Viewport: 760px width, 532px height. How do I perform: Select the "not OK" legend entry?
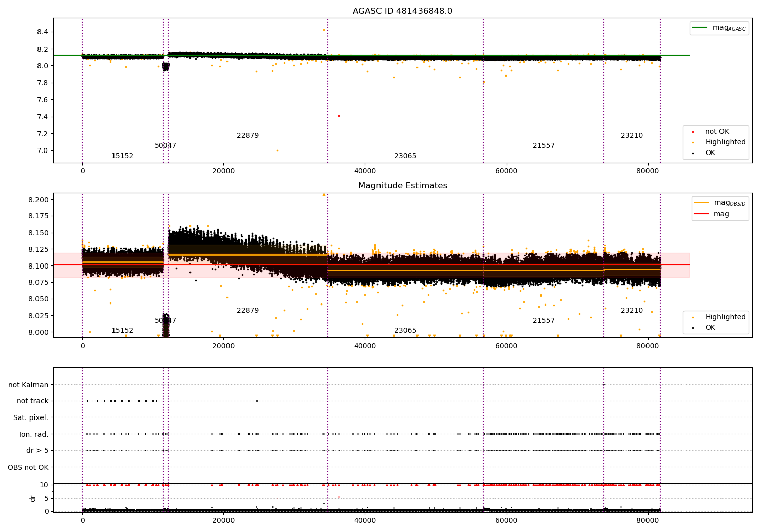717,132
